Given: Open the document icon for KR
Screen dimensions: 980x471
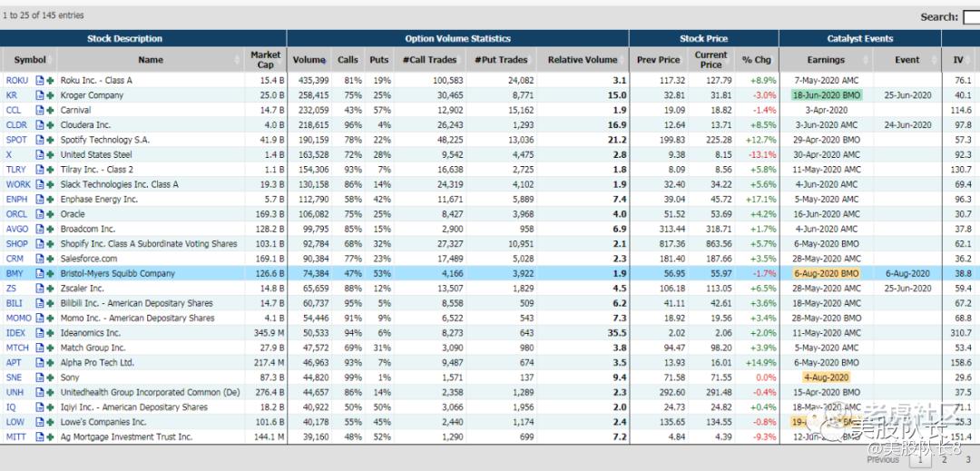Looking at the screenshot, I should coord(40,95).
